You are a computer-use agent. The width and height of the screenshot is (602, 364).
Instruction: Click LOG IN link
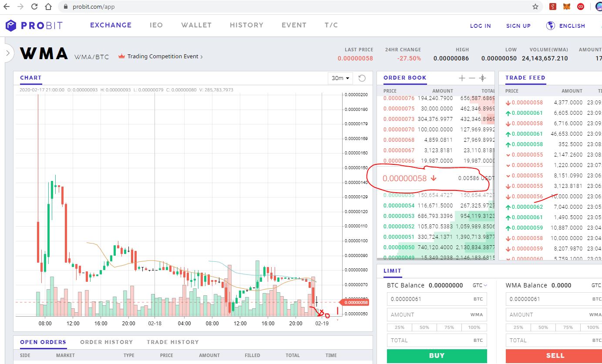point(481,26)
